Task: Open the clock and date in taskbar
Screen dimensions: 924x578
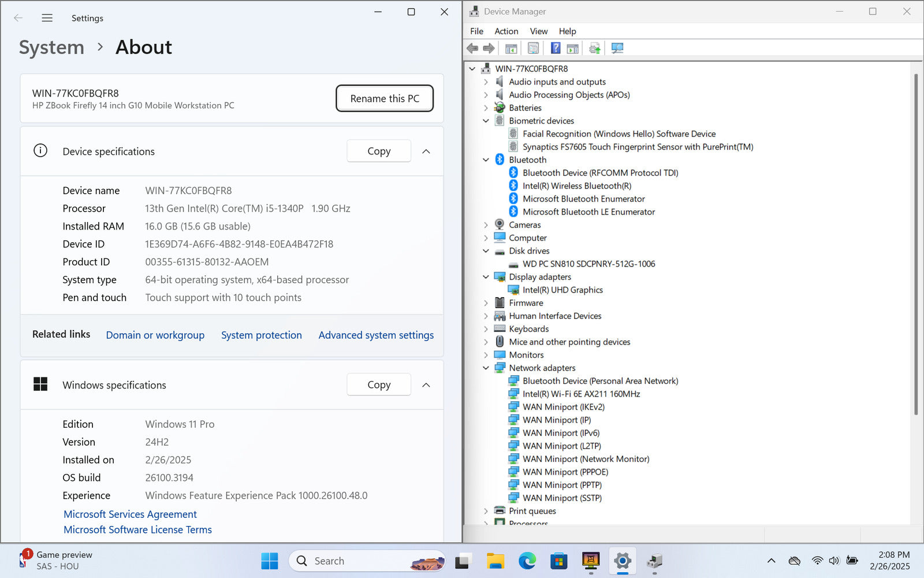Action: (890, 561)
